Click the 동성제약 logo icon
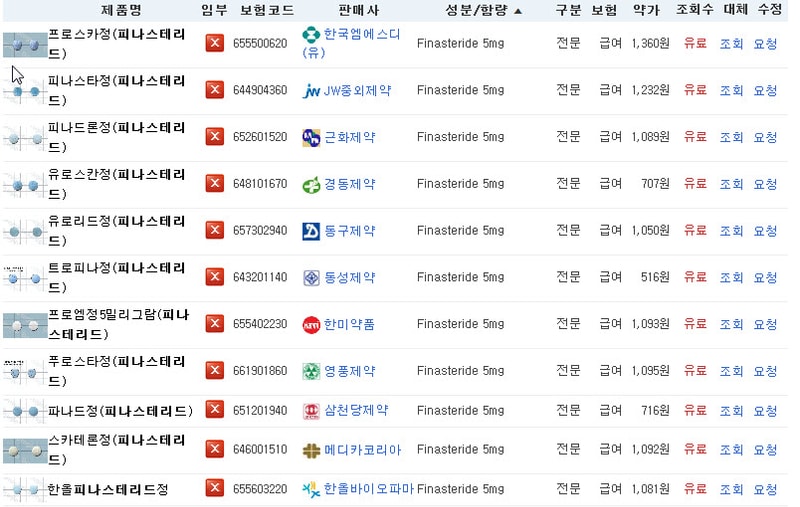 (311, 277)
